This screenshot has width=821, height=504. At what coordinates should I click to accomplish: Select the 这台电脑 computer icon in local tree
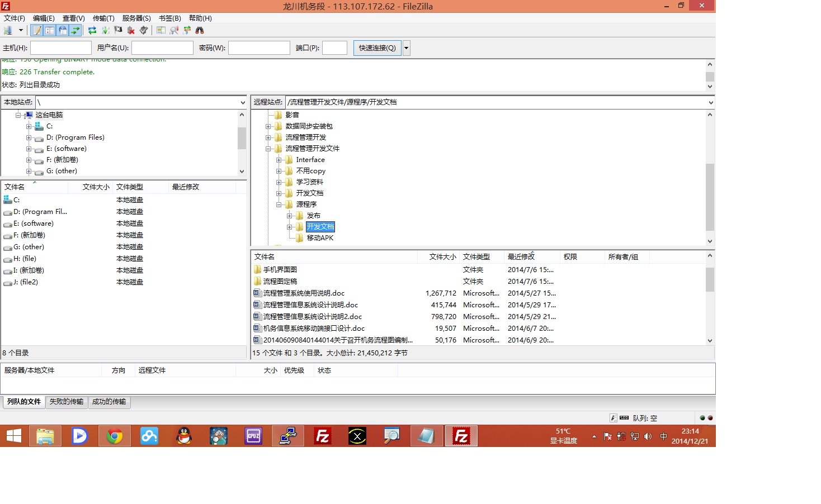coord(29,115)
